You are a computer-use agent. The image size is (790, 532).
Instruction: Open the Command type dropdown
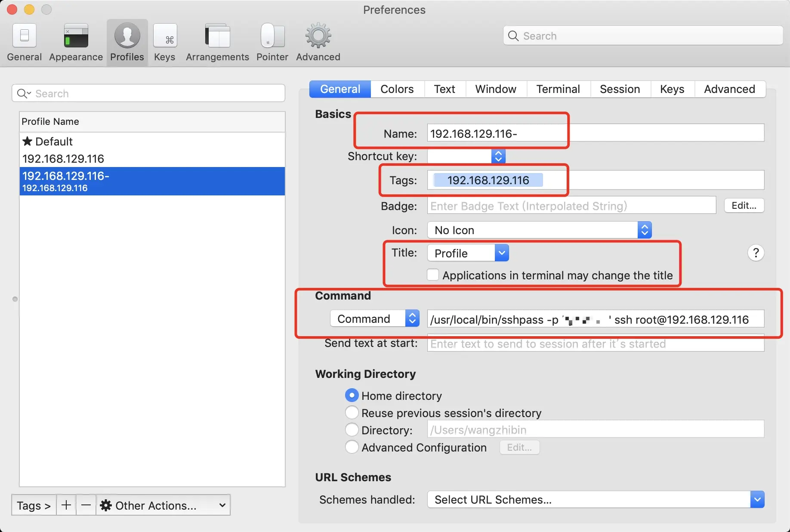click(x=375, y=319)
